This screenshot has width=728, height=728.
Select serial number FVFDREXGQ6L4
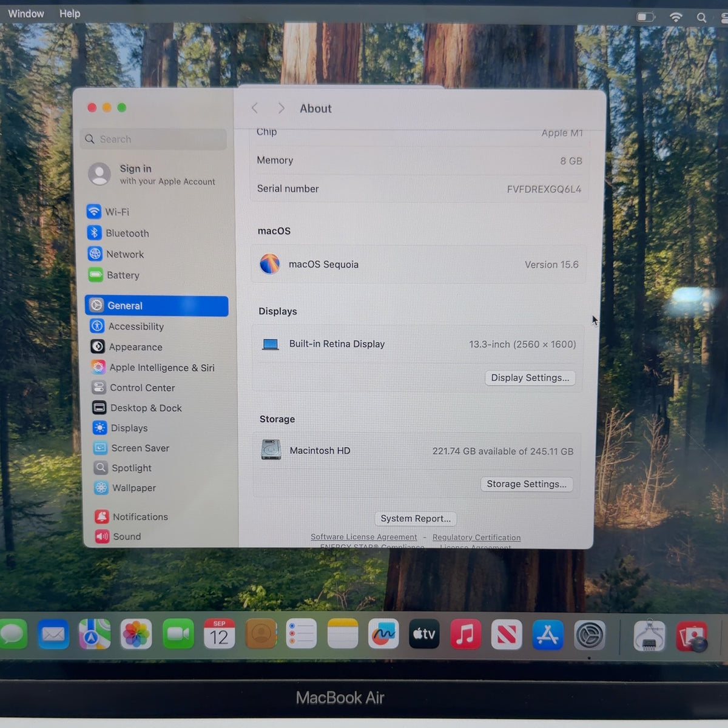click(544, 189)
